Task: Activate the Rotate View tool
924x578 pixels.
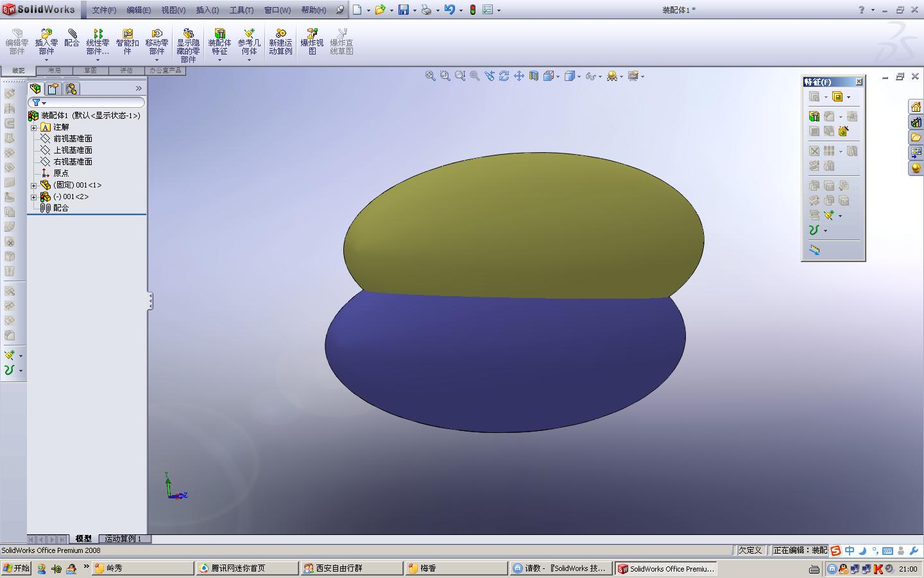Action: 504,76
